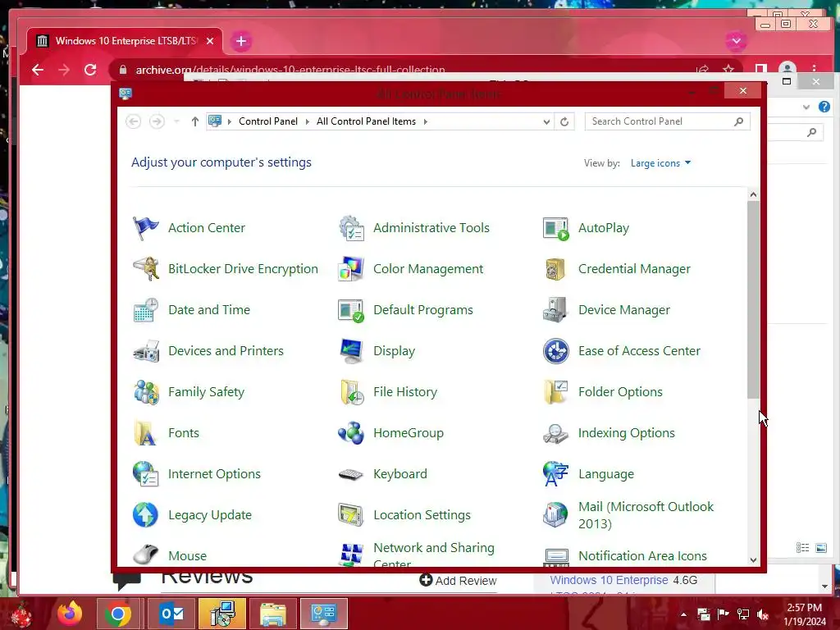Expand the chevron after All Control Panel Items
This screenshot has height=630, width=840.
(426, 121)
